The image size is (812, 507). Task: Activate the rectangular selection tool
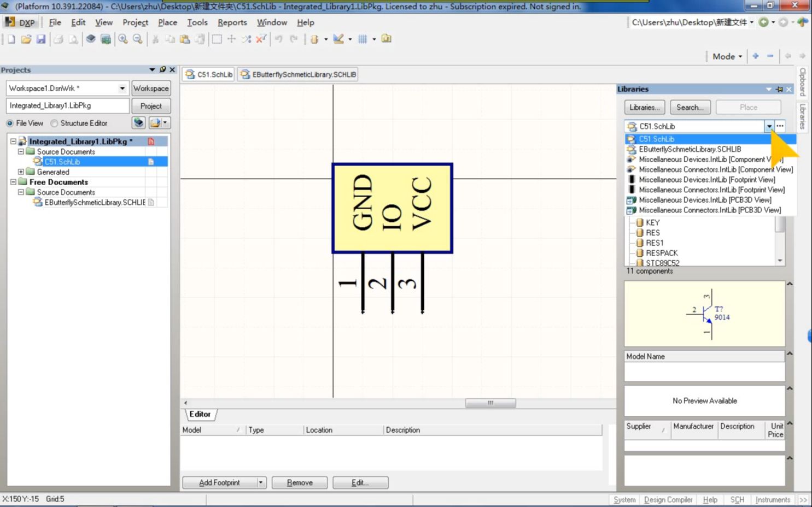[217, 39]
